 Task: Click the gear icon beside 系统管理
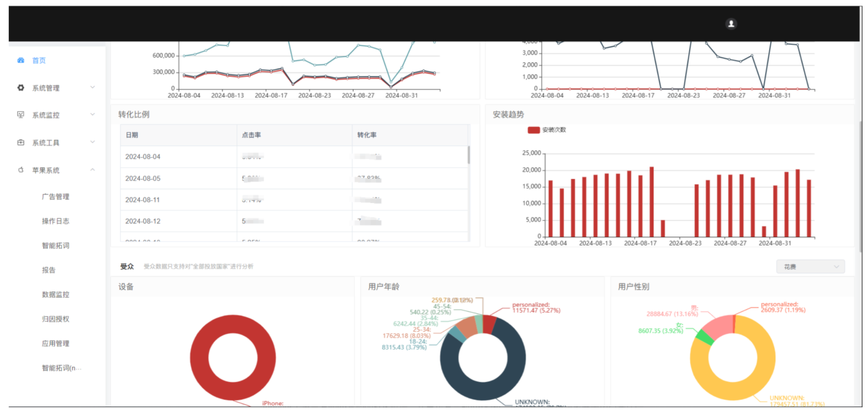pyautogui.click(x=21, y=88)
